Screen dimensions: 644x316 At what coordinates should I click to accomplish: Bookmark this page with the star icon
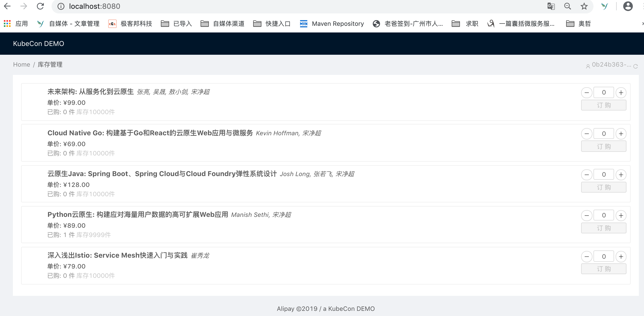point(584,6)
